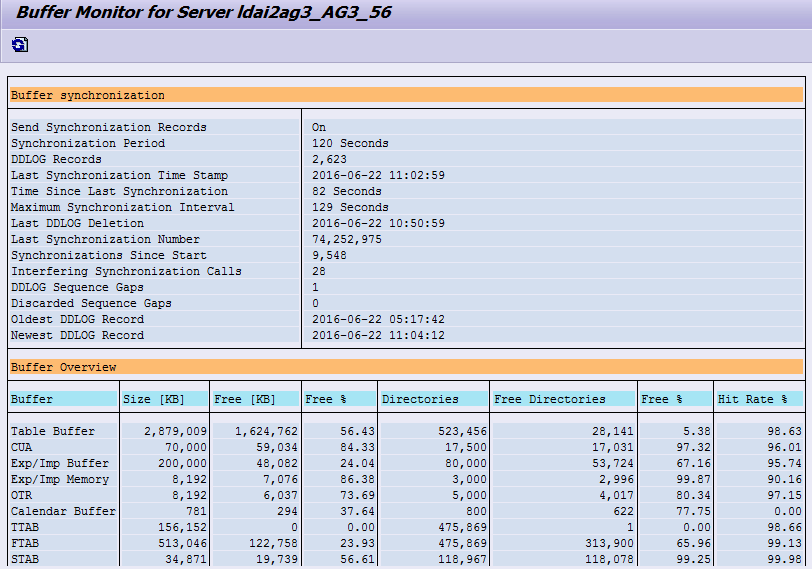
Task: Click Calendar Buffer hit rate 0.00
Action: [x=788, y=512]
